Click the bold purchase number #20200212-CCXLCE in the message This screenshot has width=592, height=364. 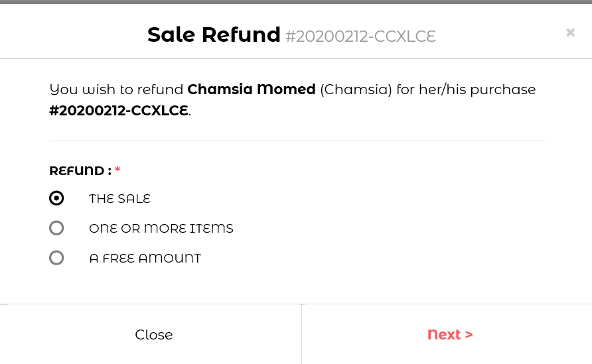(x=119, y=110)
